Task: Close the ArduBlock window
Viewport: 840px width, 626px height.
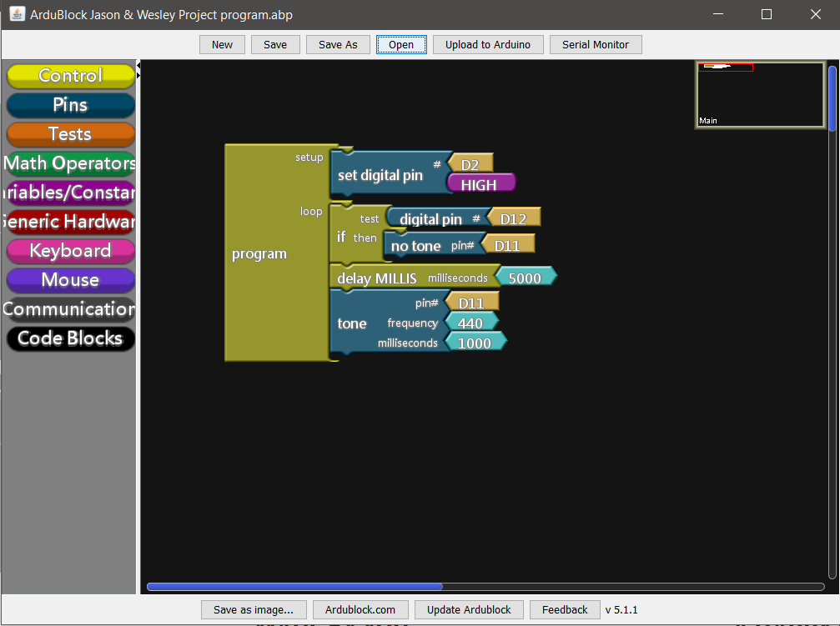Action: [815, 14]
